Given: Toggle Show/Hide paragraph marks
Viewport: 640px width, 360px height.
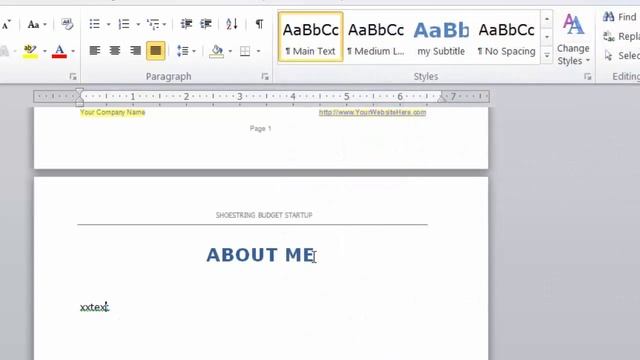Looking at the screenshot, I should click(259, 24).
